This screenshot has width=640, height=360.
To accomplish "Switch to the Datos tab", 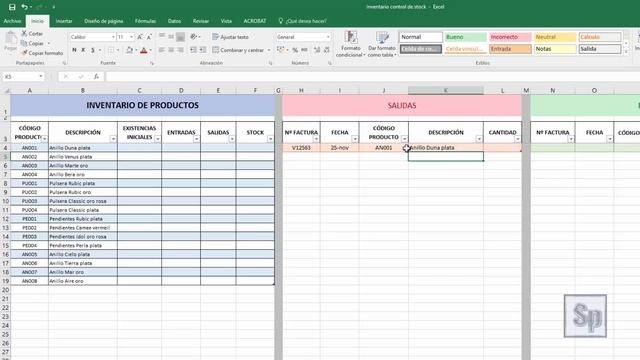I will coord(174,21).
